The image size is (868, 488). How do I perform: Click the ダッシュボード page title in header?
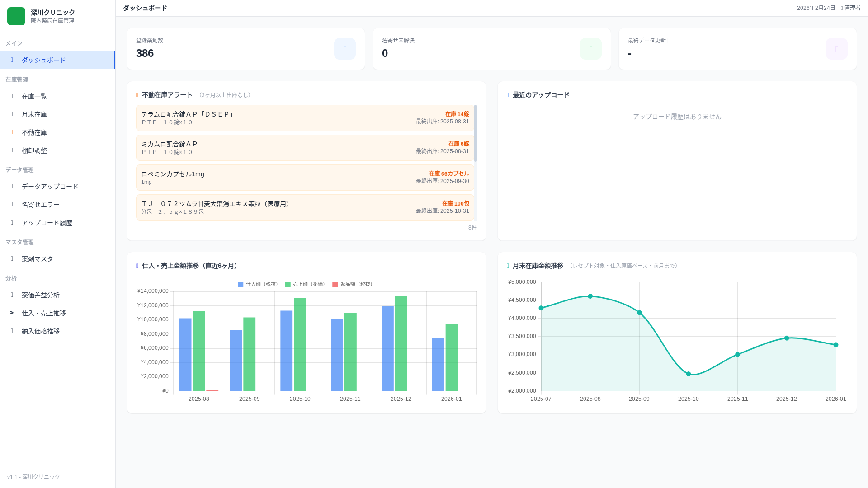pos(145,8)
